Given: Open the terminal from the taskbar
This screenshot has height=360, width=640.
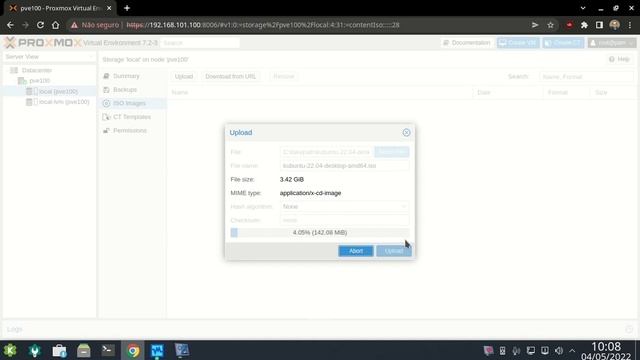Looking at the screenshot, I should point(108,351).
